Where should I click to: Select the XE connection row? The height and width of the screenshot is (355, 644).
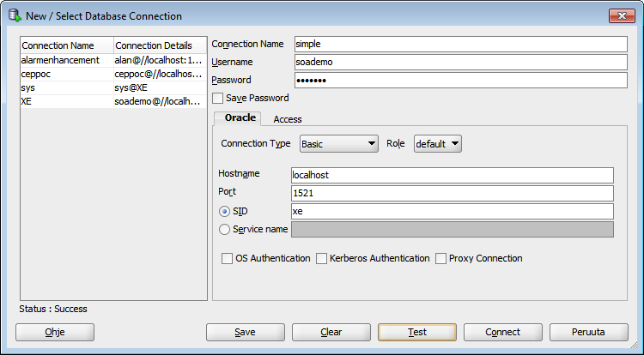(x=113, y=101)
